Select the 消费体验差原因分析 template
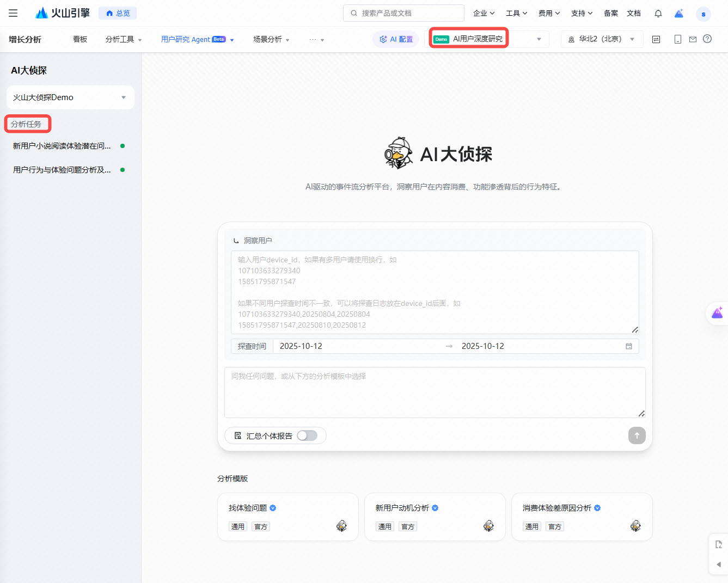 pyautogui.click(x=582, y=517)
